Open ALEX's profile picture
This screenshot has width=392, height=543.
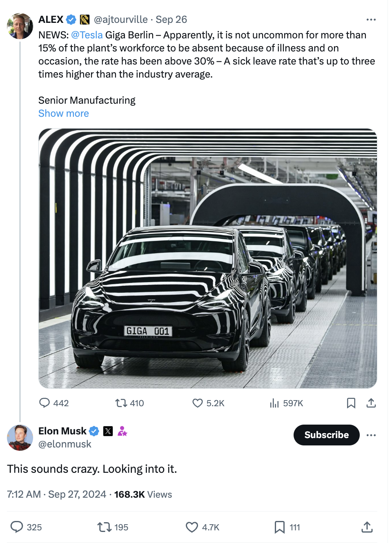pos(20,26)
